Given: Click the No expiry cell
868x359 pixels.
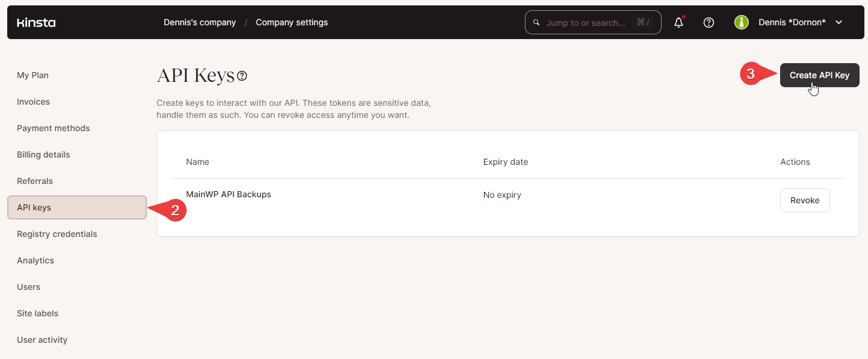Looking at the screenshot, I should click(x=502, y=195).
